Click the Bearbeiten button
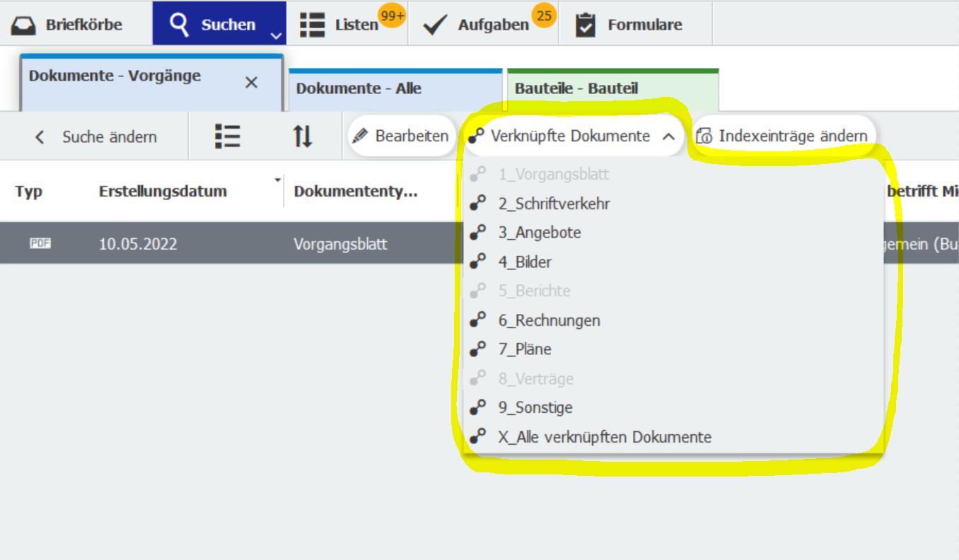This screenshot has width=959, height=560. click(x=402, y=136)
